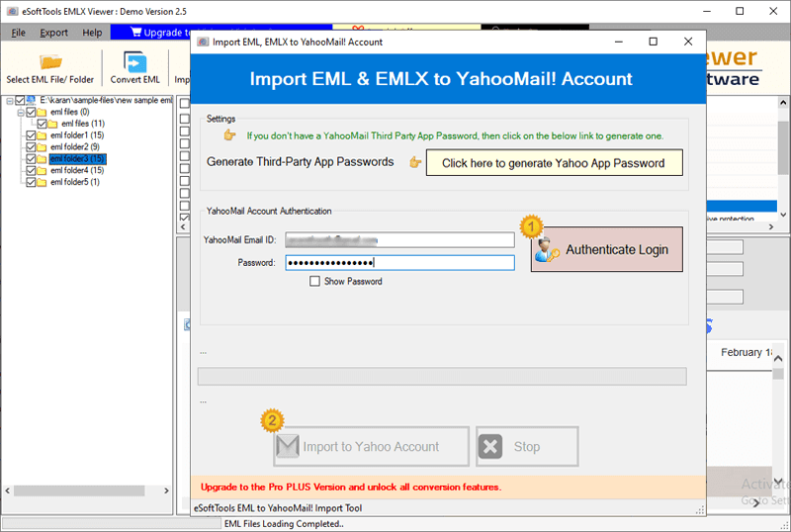Click the import progress bar

pos(442,376)
